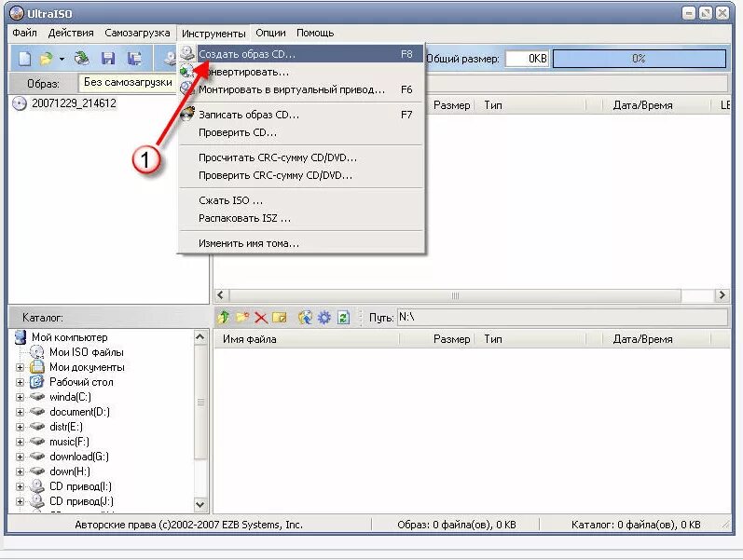743x560 pixels.
Task: Open the Действия menu
Action: click(71, 33)
